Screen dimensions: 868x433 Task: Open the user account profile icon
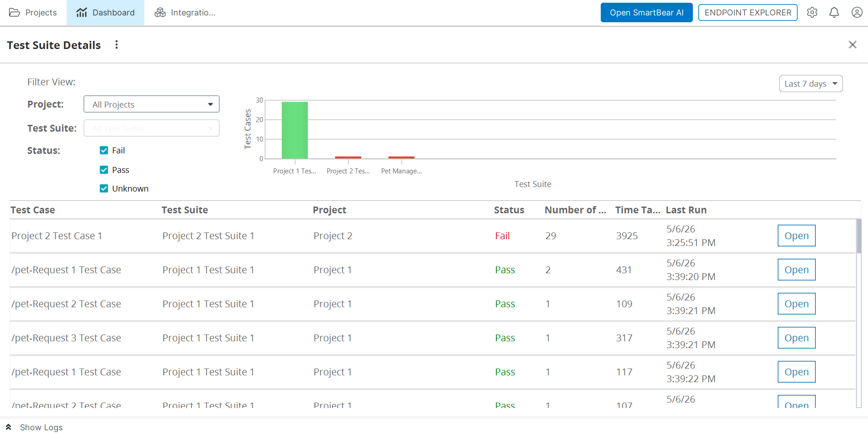pos(857,13)
